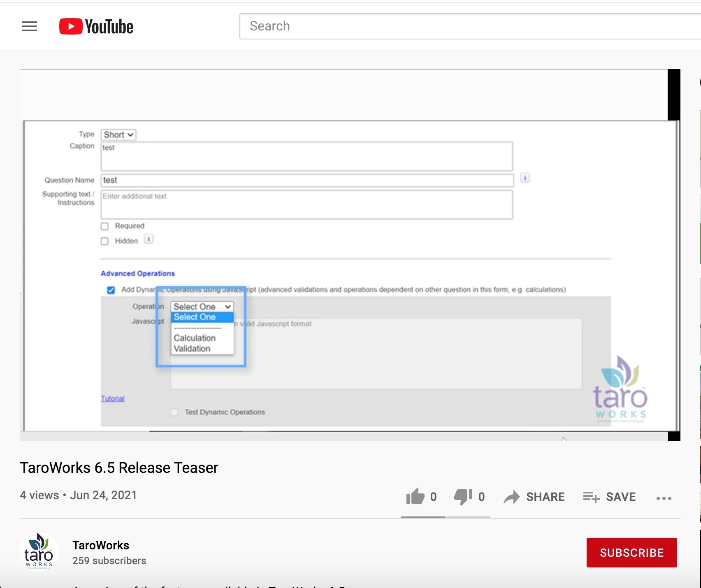Screen dimensions: 701x588
Task: Subscribe to the TaroWorks channel
Action: pyautogui.click(x=631, y=553)
